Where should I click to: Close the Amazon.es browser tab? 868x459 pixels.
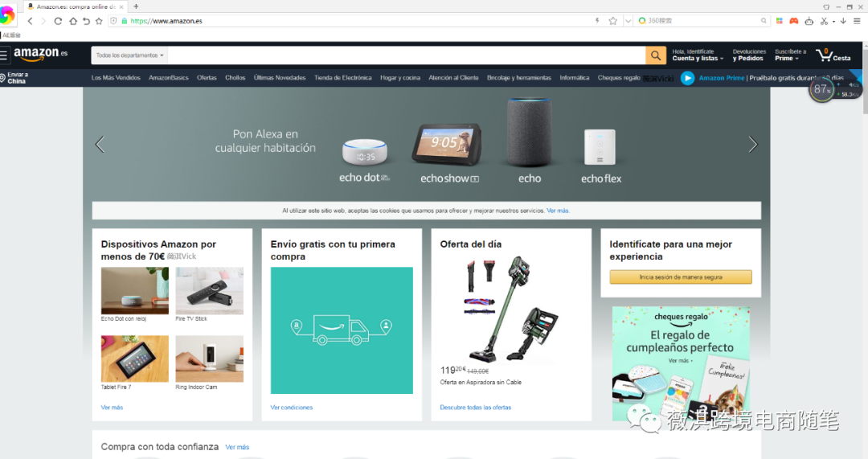(122, 6)
